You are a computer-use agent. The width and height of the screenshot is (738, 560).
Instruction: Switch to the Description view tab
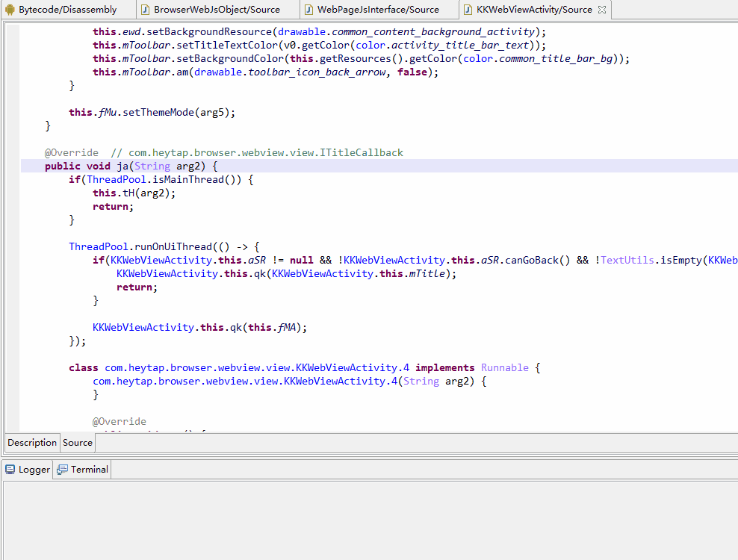point(32,442)
